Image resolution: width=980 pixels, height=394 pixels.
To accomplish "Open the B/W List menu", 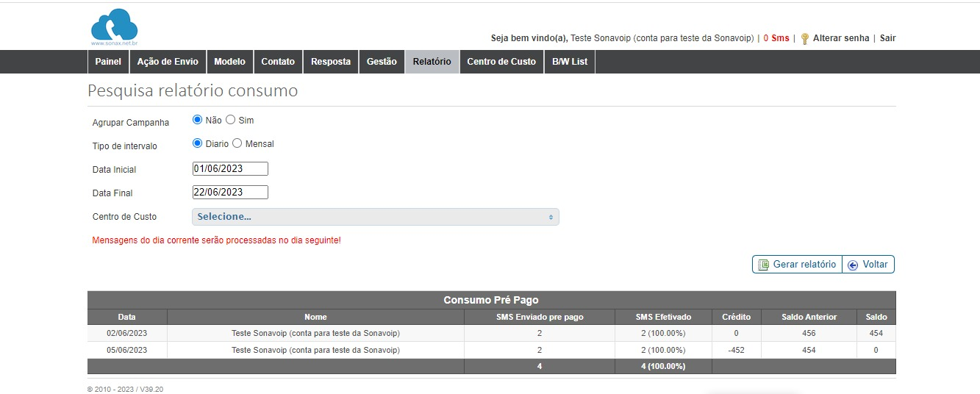I will tap(570, 62).
